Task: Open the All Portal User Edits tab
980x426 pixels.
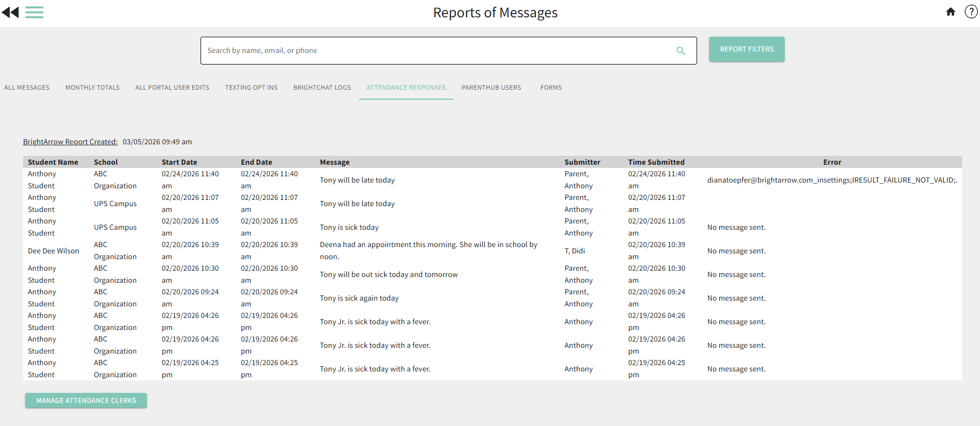Action: pos(172,88)
